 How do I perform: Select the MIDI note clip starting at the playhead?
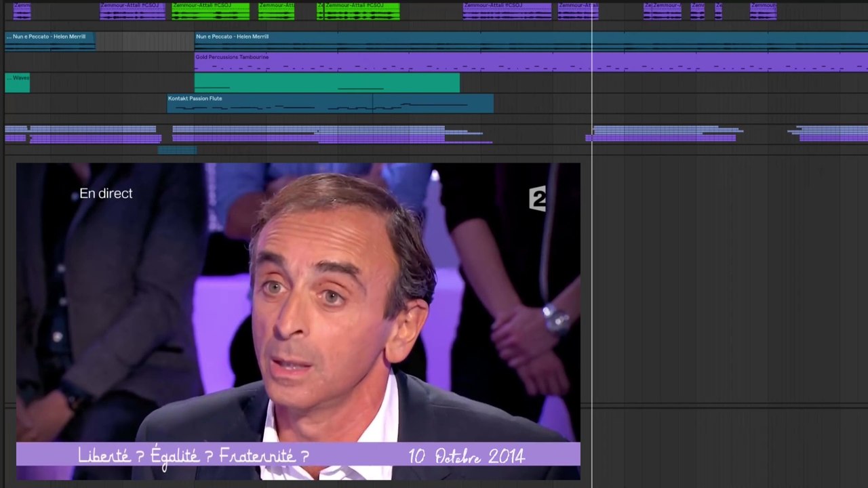coord(664,134)
